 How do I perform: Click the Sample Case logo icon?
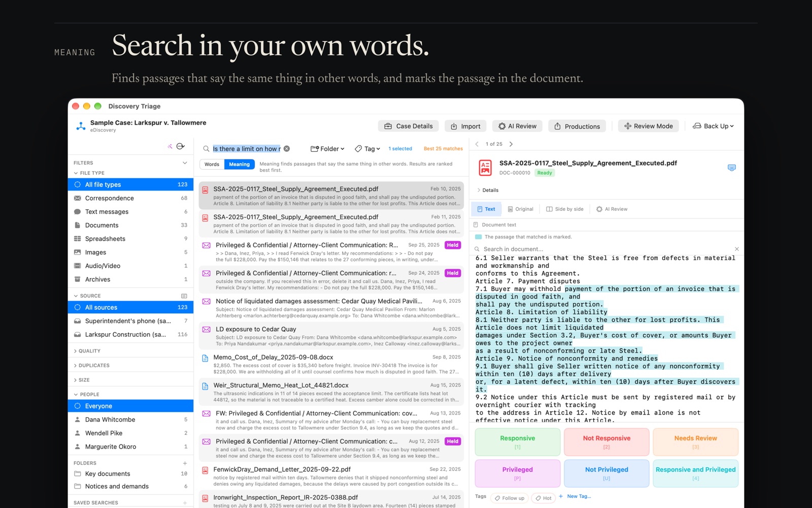click(x=81, y=126)
